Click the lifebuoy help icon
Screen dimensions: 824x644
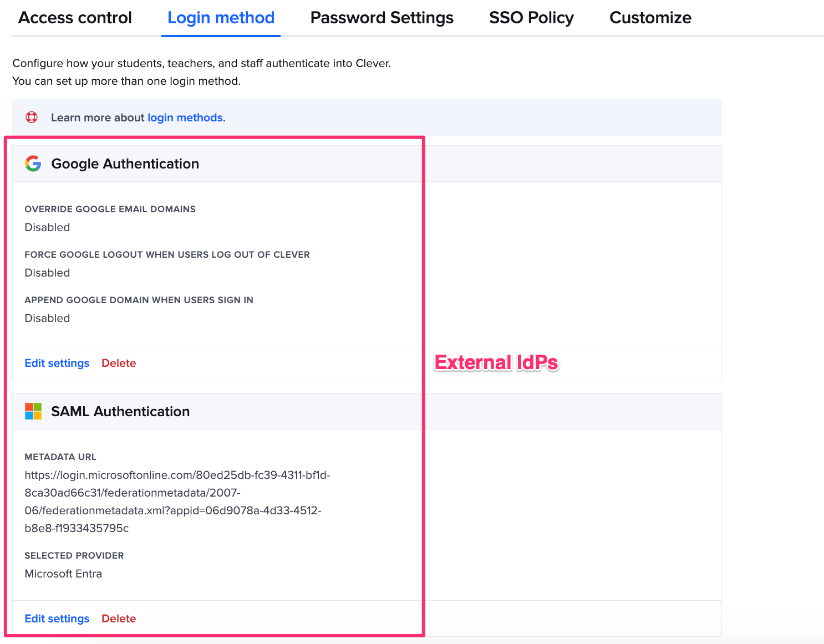(x=32, y=117)
